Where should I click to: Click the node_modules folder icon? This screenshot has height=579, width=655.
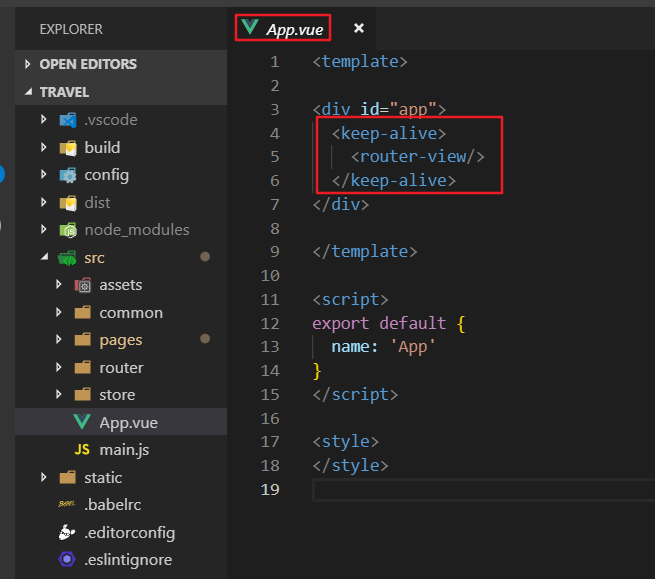(x=68, y=230)
